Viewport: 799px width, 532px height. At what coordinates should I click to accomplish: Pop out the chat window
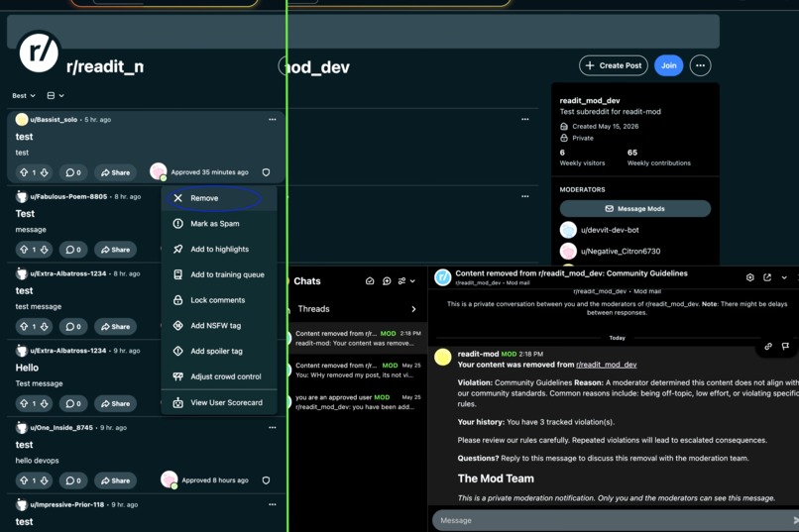tap(767, 277)
